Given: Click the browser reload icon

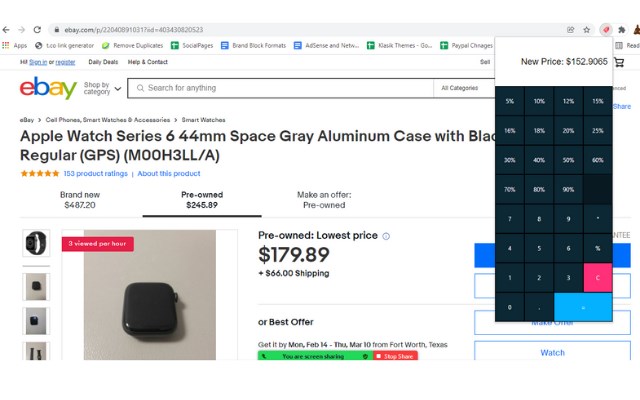Looking at the screenshot, I should (37, 30).
